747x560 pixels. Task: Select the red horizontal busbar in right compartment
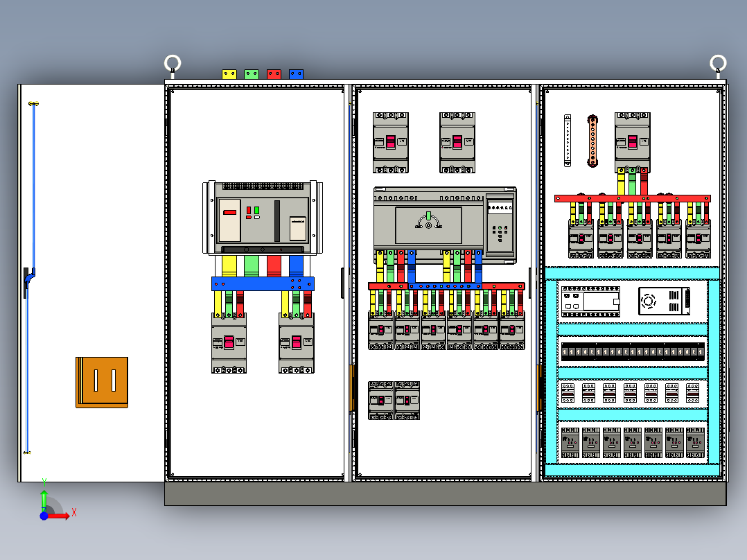click(x=633, y=198)
